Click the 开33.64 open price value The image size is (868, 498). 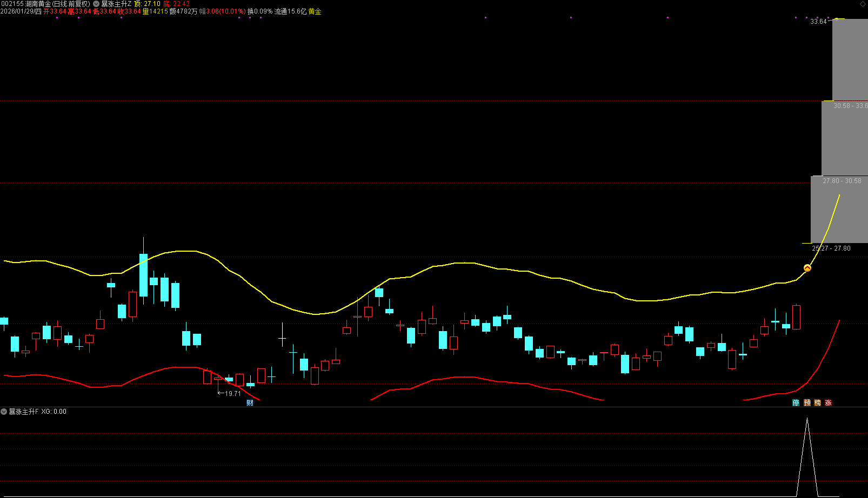pyautogui.click(x=55, y=11)
